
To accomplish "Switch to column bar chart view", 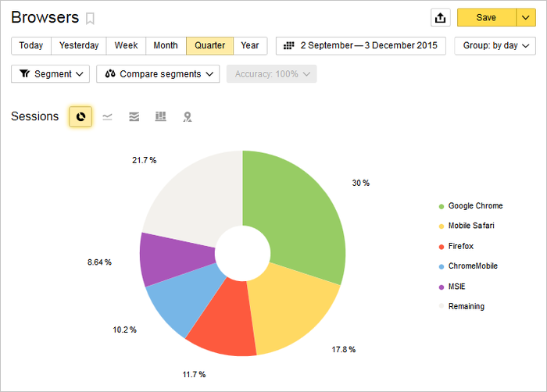I will point(161,116).
